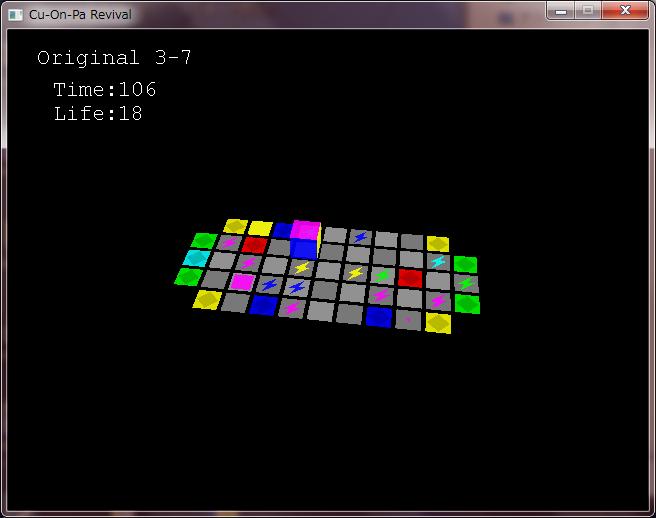Click the Time:106 counter text

(105, 90)
